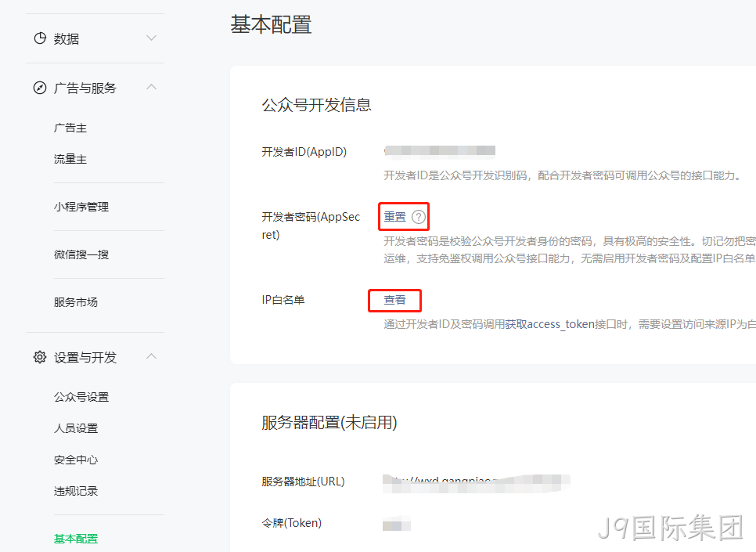Click 重置 to reset the AppSecret
Viewport: 756px width, 552px height.
pyautogui.click(x=395, y=217)
